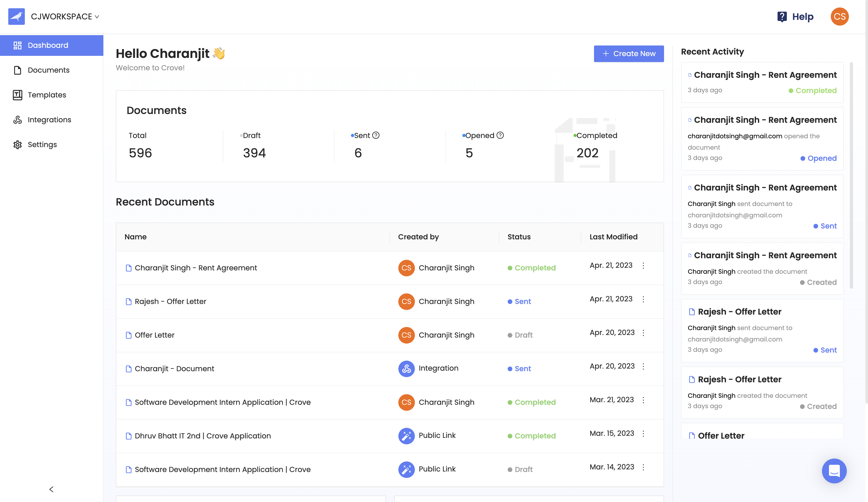Open the Offer Letter draft in table

(x=390, y=335)
